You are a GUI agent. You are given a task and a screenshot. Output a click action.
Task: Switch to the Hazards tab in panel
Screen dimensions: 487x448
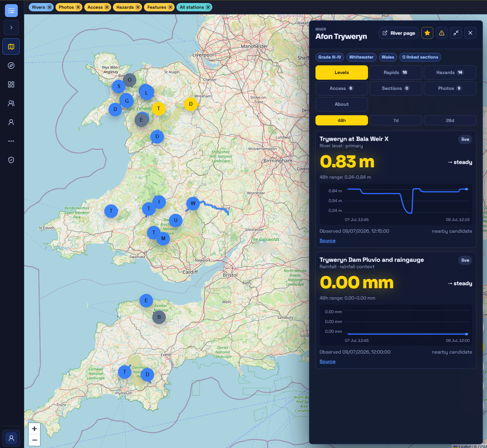[450, 73]
